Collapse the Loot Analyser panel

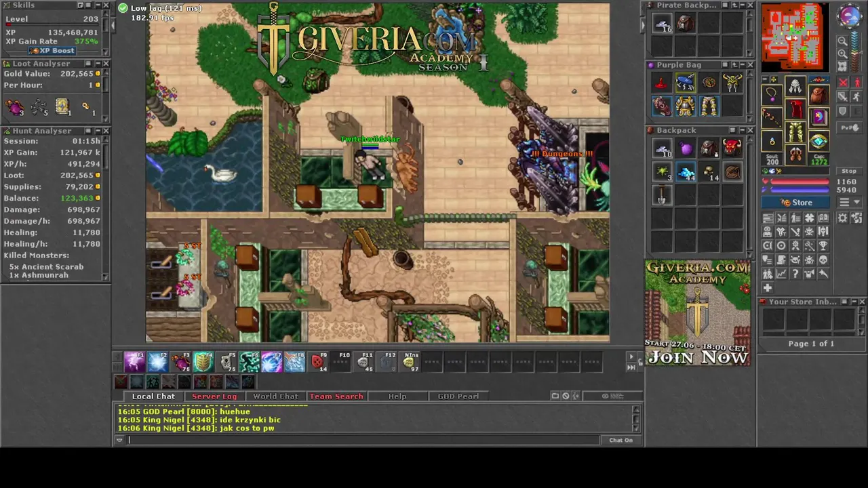[x=97, y=63]
